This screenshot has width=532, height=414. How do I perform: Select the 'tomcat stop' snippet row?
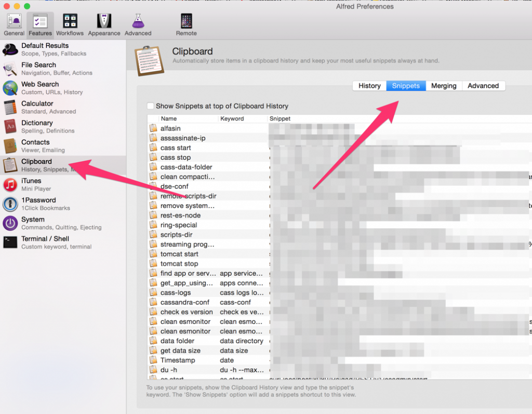tap(179, 264)
